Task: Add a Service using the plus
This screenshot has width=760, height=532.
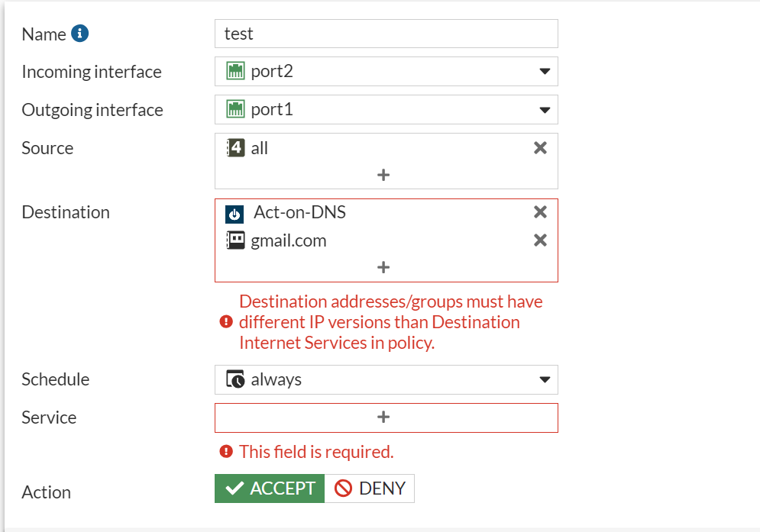Action: (x=383, y=417)
